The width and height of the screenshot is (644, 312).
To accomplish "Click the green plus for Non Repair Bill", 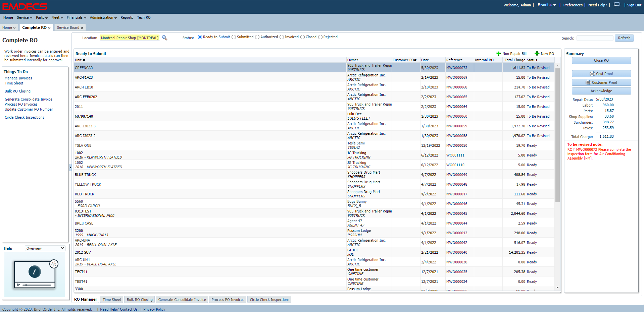I will coord(498,54).
